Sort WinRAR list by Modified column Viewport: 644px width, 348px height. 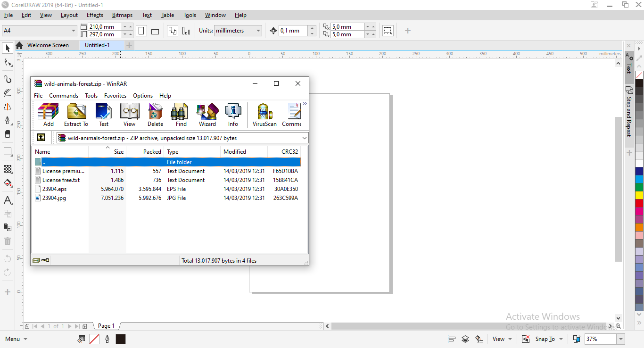coord(244,152)
